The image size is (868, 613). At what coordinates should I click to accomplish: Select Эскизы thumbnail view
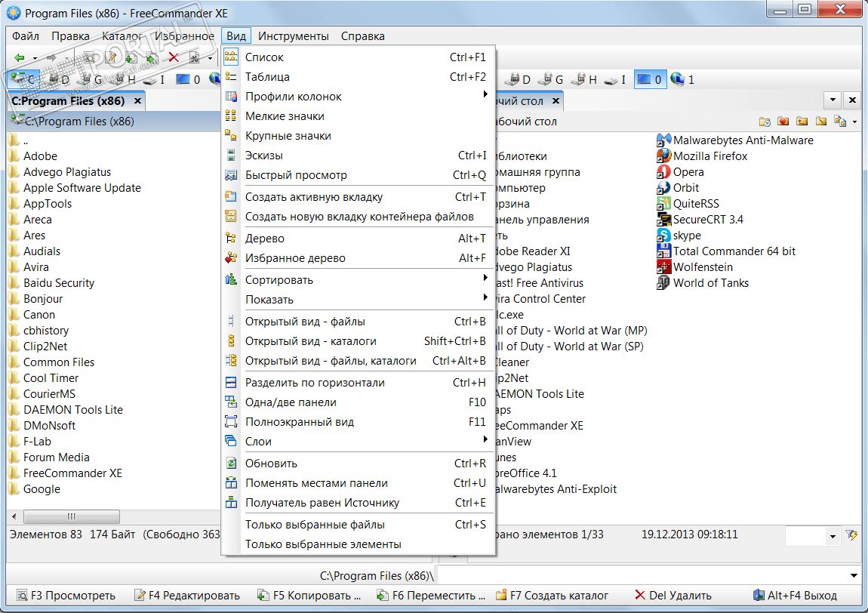358,156
